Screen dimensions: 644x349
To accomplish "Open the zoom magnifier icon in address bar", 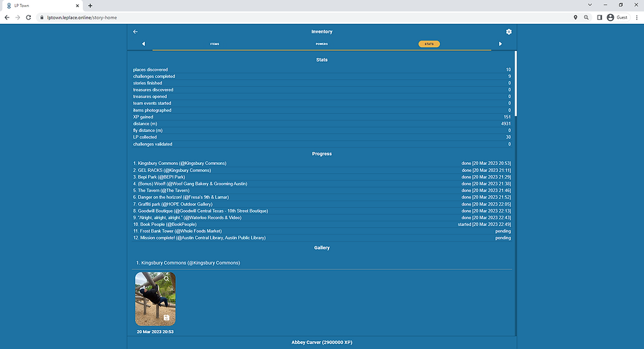I will click(x=586, y=17).
